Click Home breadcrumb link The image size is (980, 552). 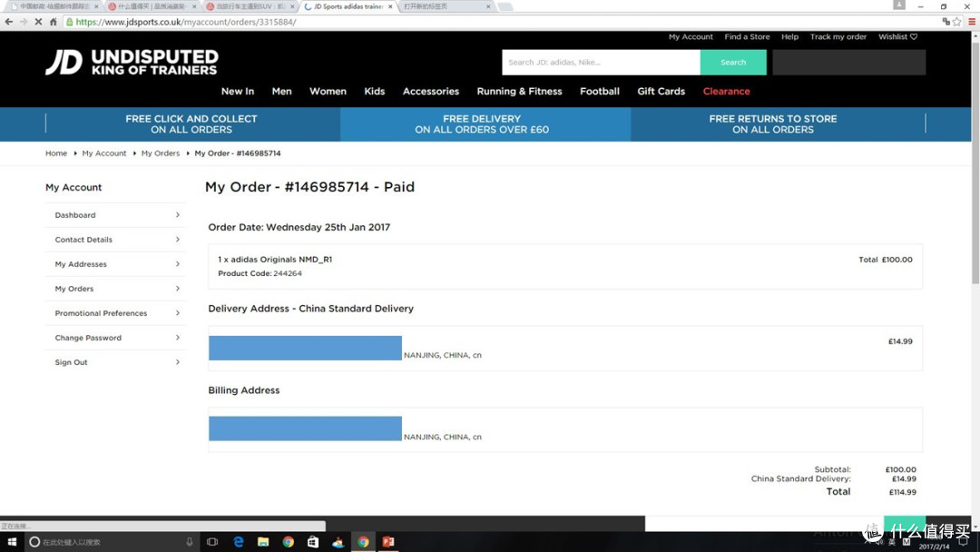[x=56, y=153]
